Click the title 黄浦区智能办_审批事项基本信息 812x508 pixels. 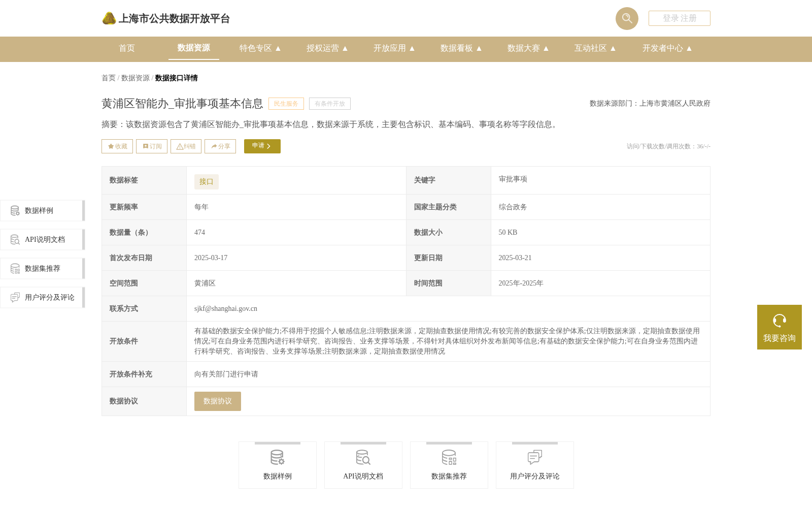(182, 104)
